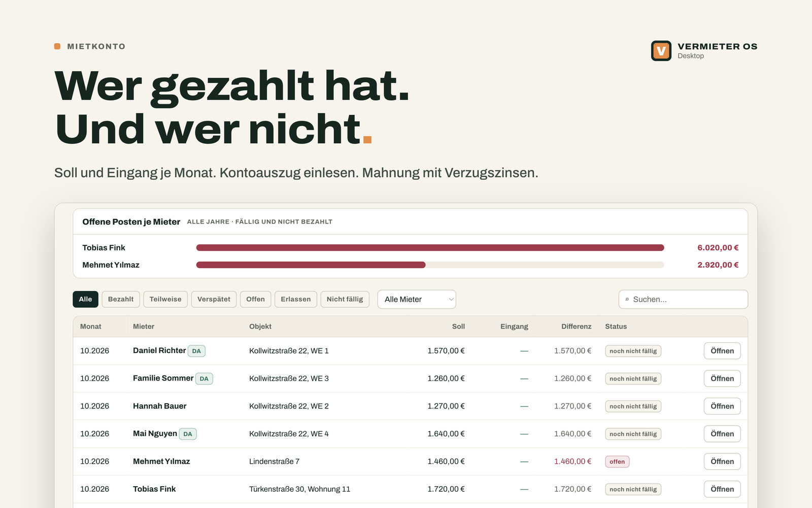
Task: Click tenant name Mehmet Yılmaz in table
Action: [x=161, y=461]
